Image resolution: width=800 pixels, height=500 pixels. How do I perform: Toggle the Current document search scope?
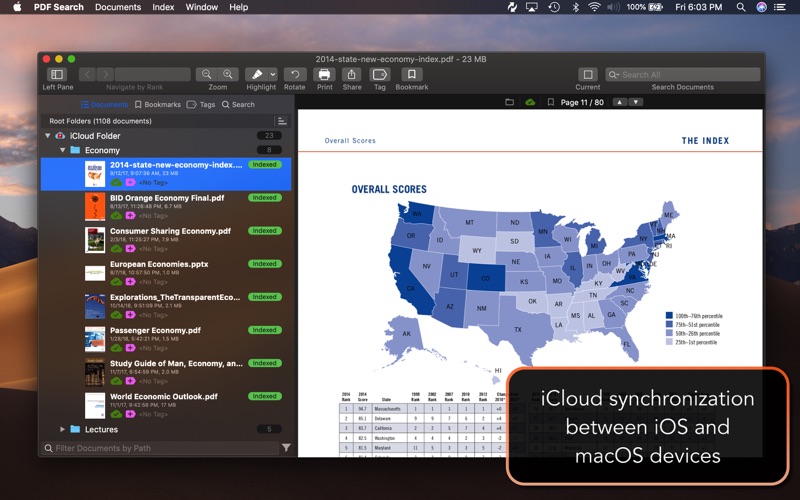pos(588,74)
